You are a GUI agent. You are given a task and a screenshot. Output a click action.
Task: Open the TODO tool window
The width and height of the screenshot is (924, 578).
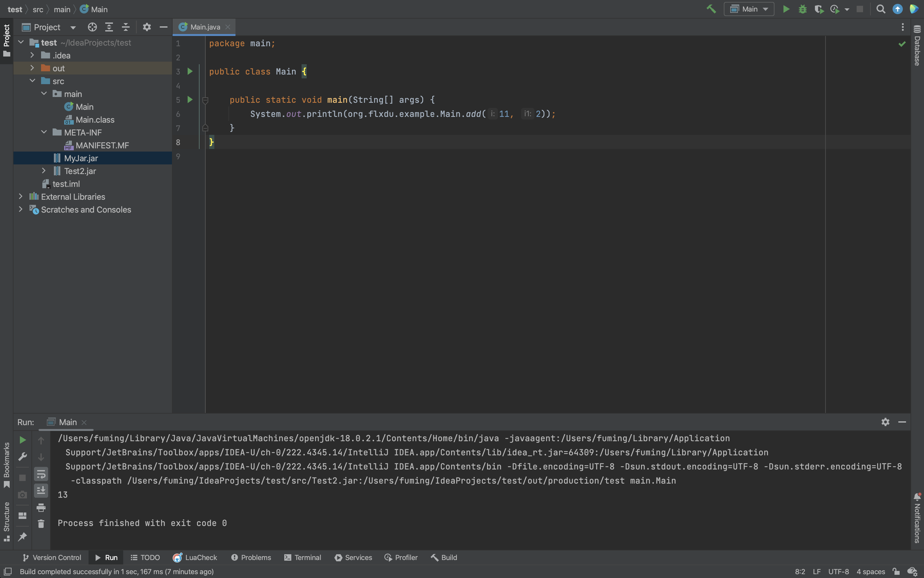[x=145, y=557]
